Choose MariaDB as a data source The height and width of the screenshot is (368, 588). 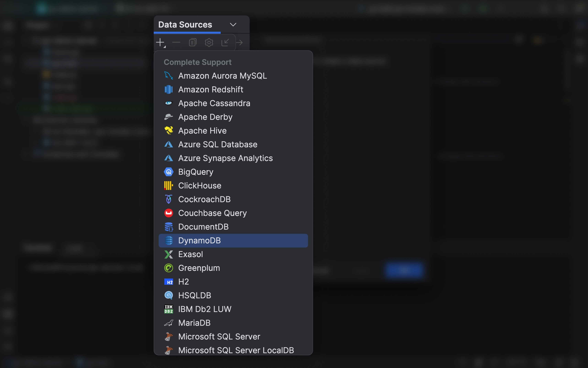click(x=194, y=323)
